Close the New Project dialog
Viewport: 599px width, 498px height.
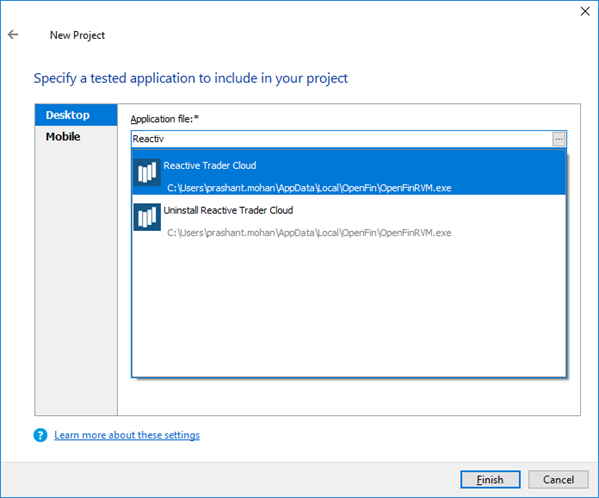(x=585, y=11)
